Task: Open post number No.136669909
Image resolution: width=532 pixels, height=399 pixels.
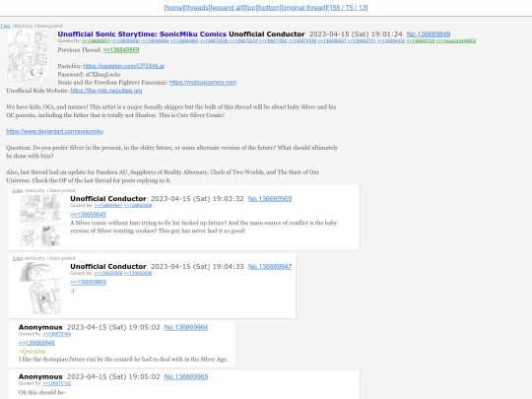Action: click(270, 199)
